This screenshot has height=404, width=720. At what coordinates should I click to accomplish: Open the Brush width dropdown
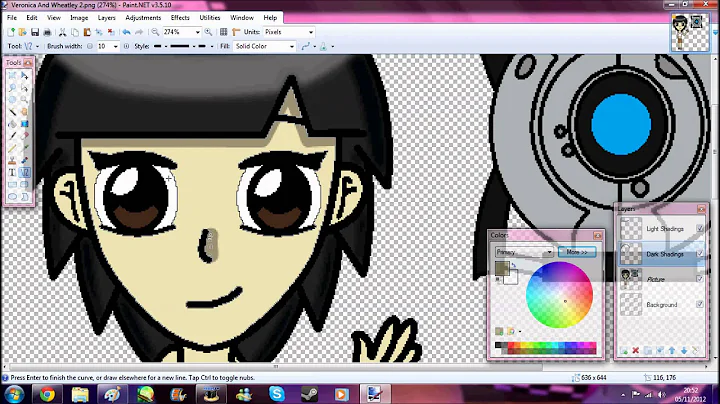coord(115,46)
